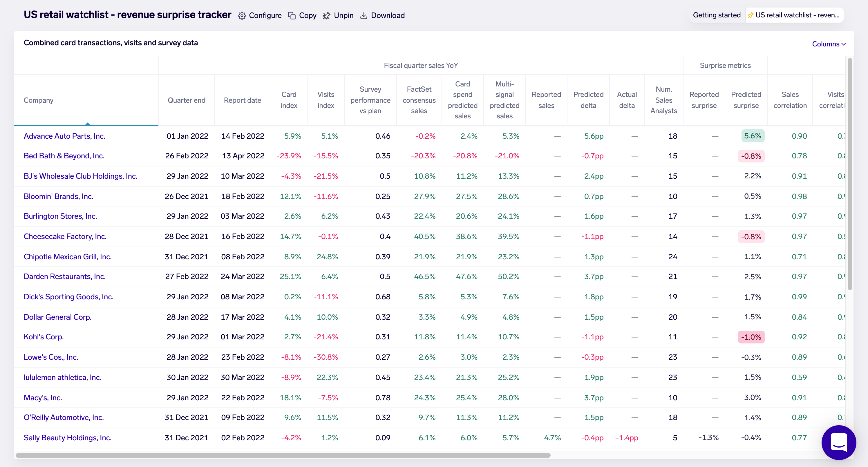The width and height of the screenshot is (868, 467).
Task: Click the horizontal scrollbar under the table
Action: [x=283, y=455]
